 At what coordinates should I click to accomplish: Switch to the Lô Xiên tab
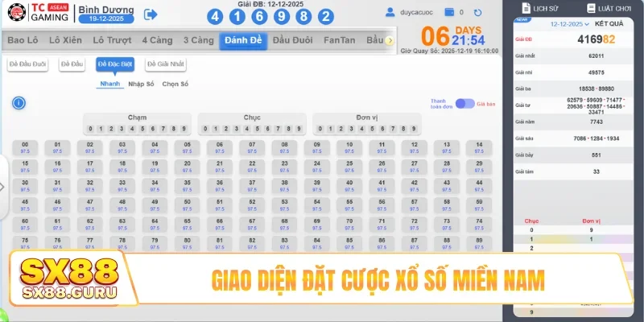[x=65, y=40]
